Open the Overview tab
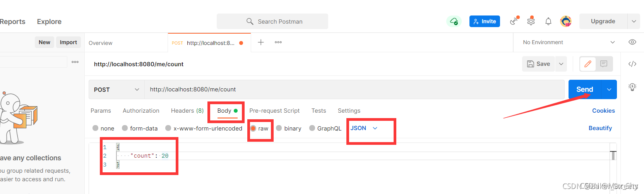 101,43
